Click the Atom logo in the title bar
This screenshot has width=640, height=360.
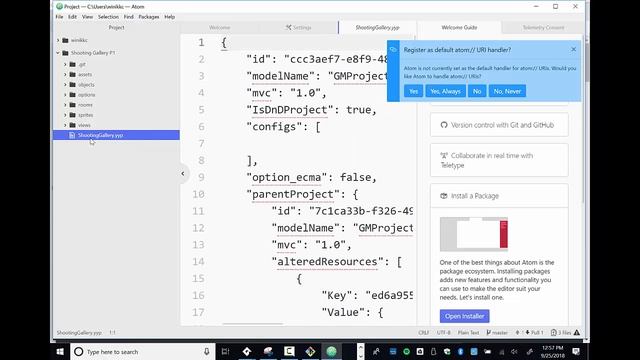point(60,7)
